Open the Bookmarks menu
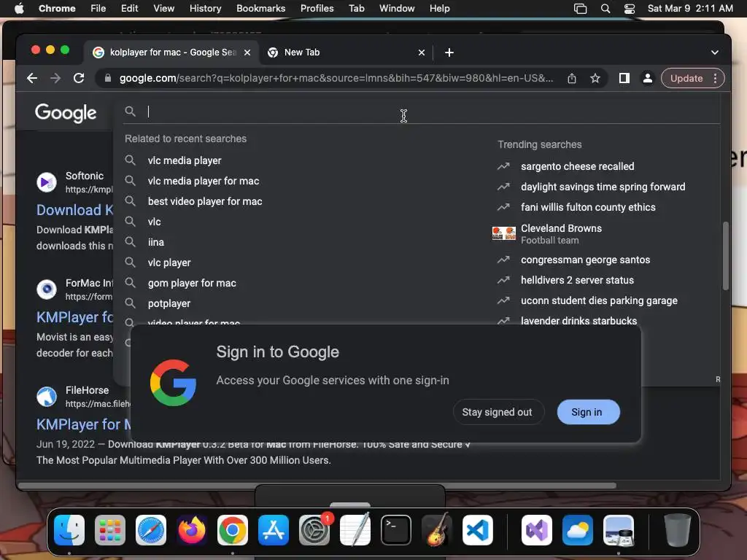The image size is (747, 560). coord(260,9)
